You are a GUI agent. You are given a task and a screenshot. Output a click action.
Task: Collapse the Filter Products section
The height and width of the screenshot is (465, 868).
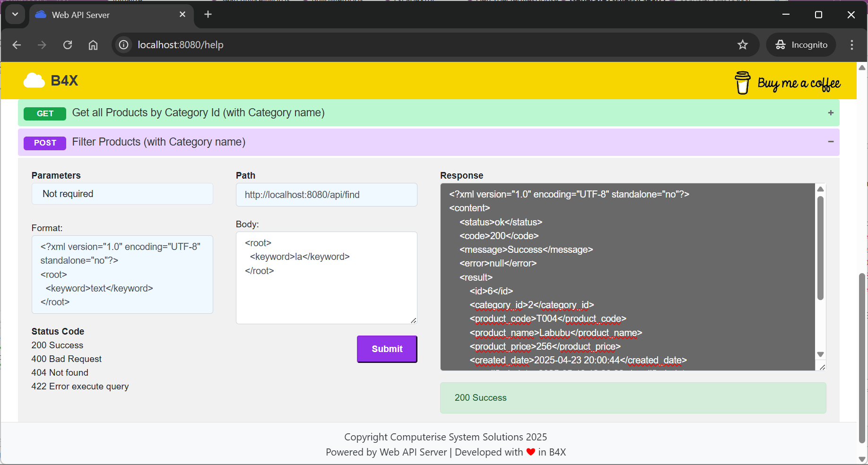(x=831, y=142)
